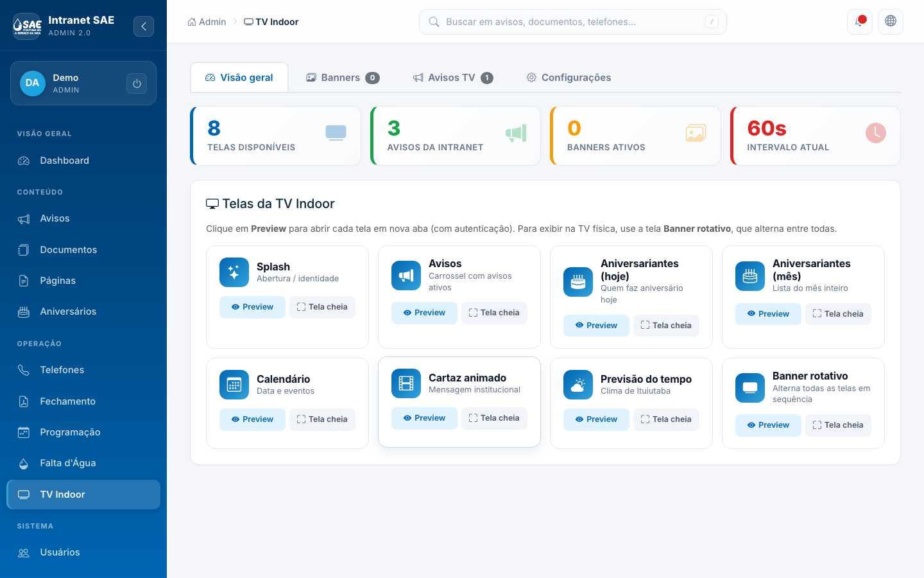Open the Calendário screen in Tela cheia

coord(322,419)
